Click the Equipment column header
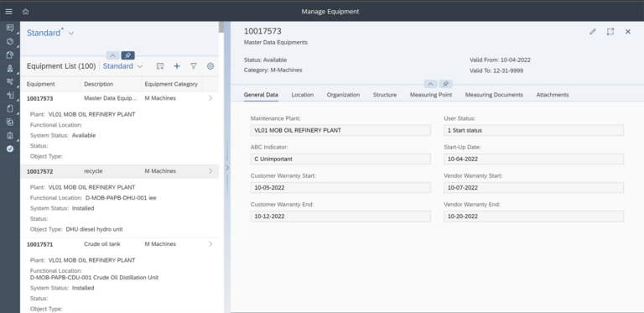The height and width of the screenshot is (313, 644). click(40, 84)
